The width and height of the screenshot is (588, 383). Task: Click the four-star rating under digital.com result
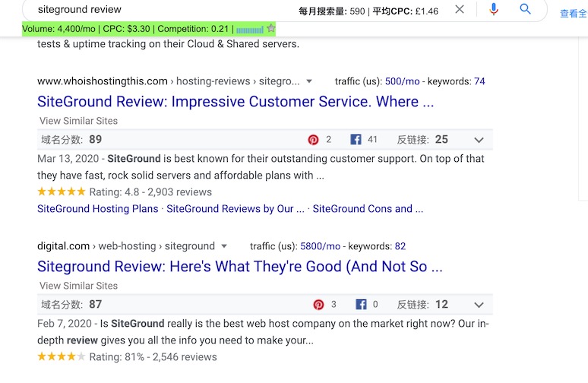(62, 356)
